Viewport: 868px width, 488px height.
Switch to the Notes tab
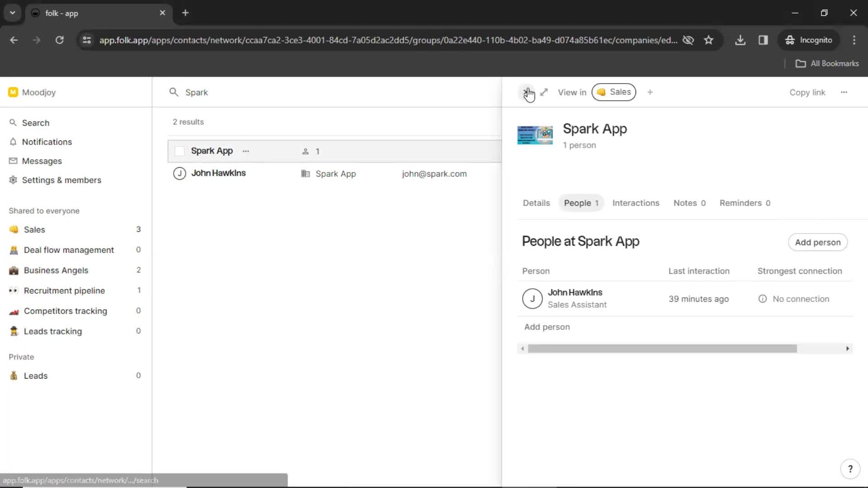(689, 203)
